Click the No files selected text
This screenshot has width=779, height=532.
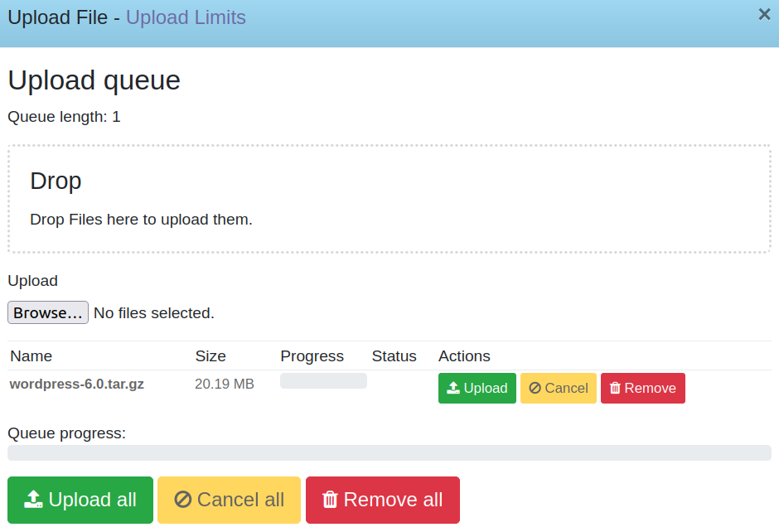tap(154, 313)
